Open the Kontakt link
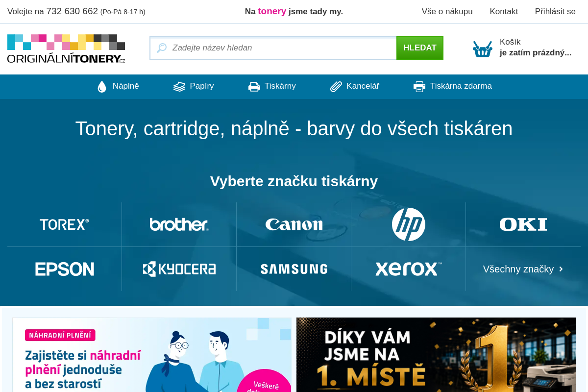Image resolution: width=588 pixels, height=392 pixels. pyautogui.click(x=504, y=11)
